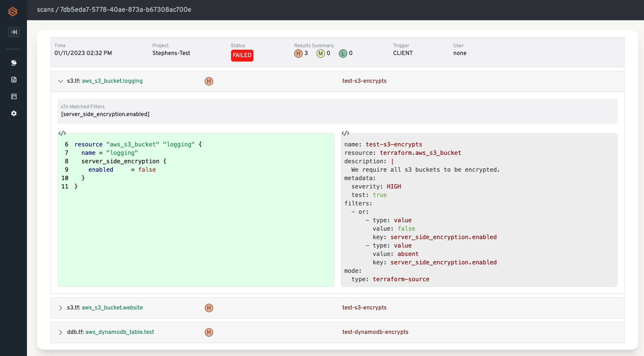Image resolution: width=644 pixels, height=356 pixels.
Task: Collapse the aws_s3_bucket.logging result row
Action: point(60,81)
